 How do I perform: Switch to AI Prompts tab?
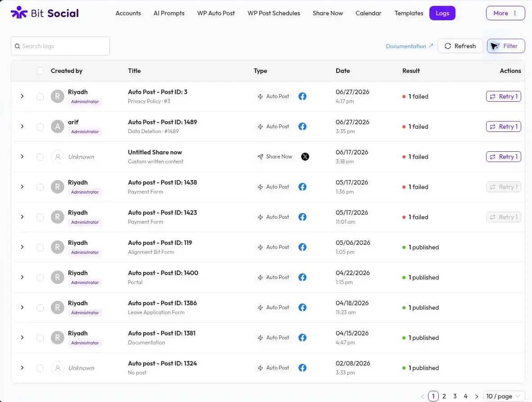tap(169, 13)
